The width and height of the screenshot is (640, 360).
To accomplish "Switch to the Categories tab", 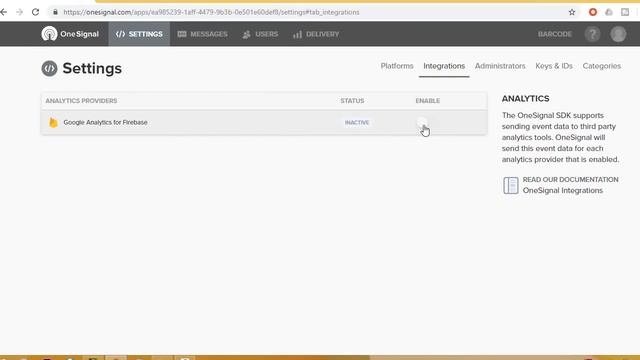I will pyautogui.click(x=602, y=66).
